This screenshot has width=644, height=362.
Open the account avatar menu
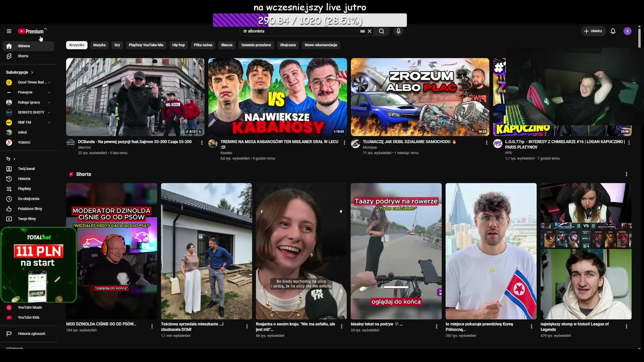627,31
